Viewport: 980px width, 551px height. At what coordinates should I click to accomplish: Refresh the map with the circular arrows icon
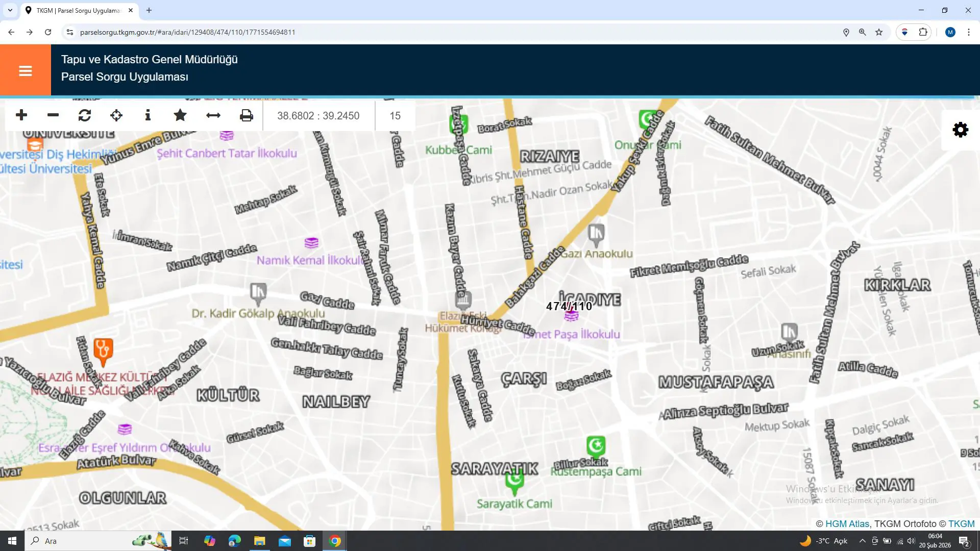tap(85, 115)
